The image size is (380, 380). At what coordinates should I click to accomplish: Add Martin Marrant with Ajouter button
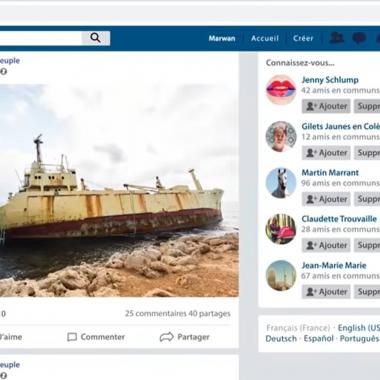326,199
